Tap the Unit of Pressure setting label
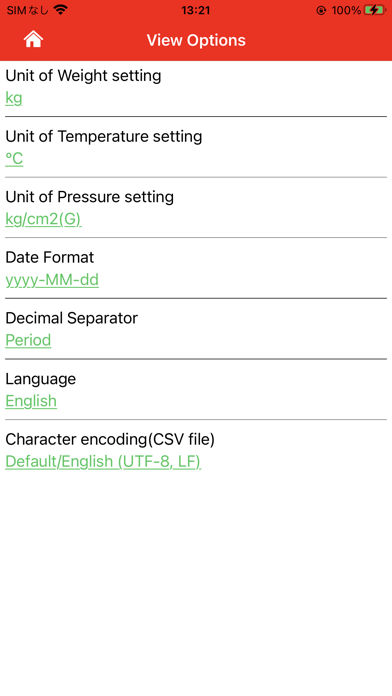 point(89,197)
